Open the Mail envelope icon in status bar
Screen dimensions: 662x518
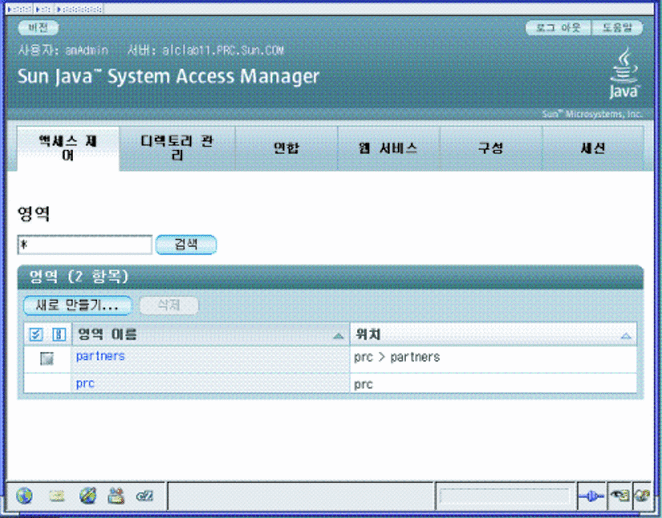57,496
